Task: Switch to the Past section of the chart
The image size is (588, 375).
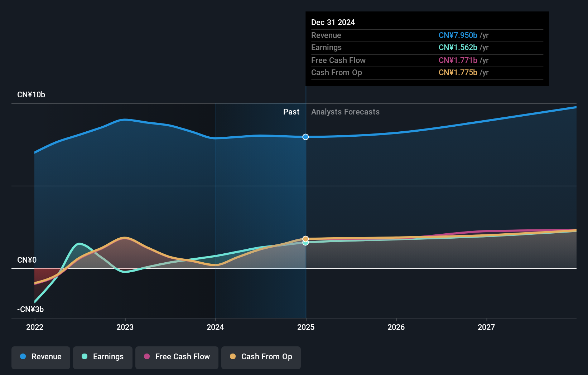Action: coord(291,112)
